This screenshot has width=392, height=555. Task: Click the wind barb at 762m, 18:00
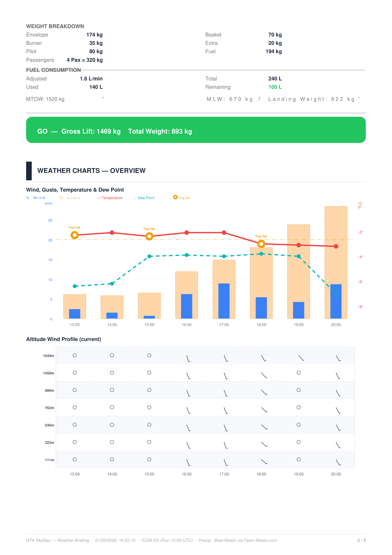pyautogui.click(x=264, y=410)
